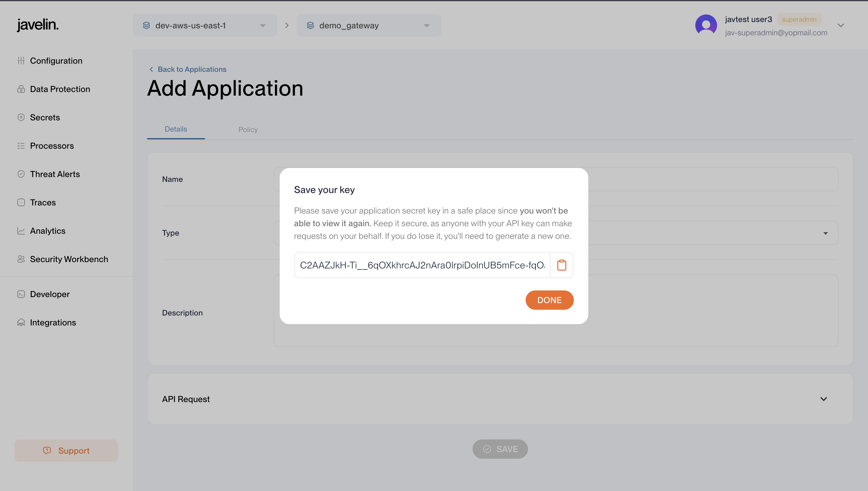Click the Configuration sliders icon

click(21, 61)
